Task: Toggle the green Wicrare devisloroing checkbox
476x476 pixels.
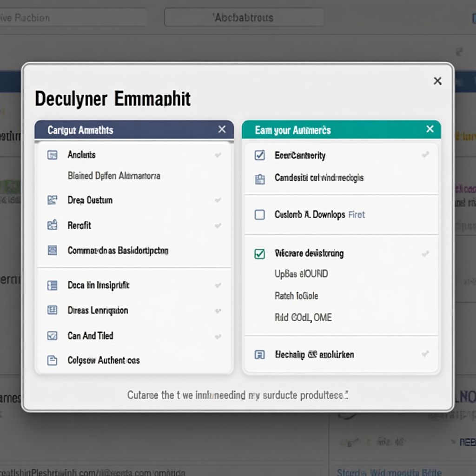Action: [x=260, y=254]
